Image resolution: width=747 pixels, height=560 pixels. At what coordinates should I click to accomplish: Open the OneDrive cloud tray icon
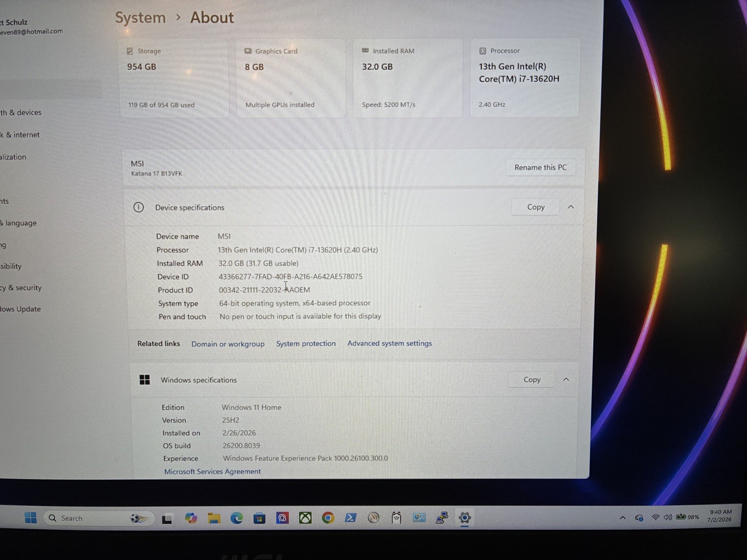pos(639,518)
